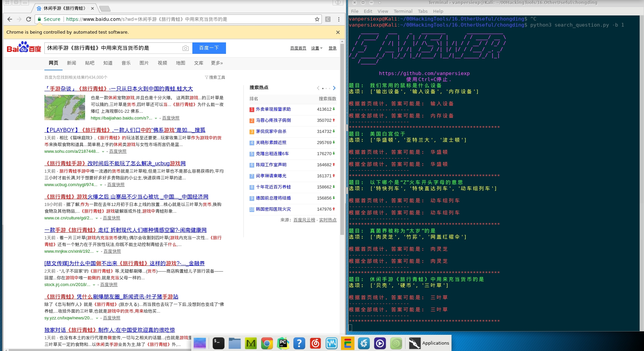Expand dropdown arrow after www.ucbug.com URL

[101, 185]
